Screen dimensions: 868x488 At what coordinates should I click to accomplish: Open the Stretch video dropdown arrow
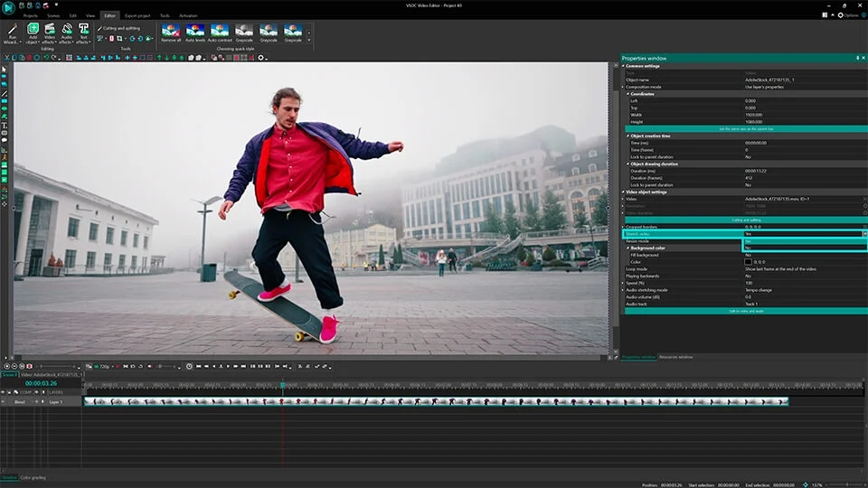point(863,233)
